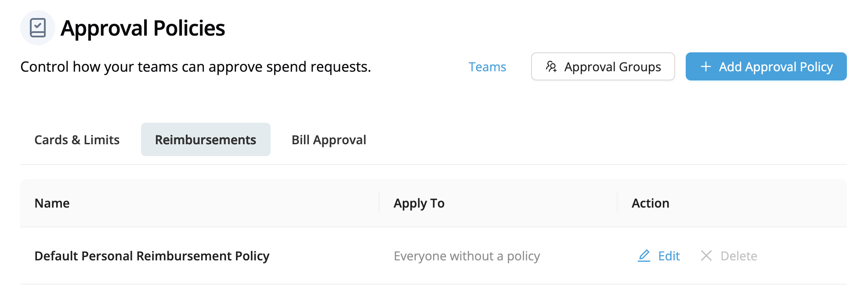Go to the Bill Approval tab
868x285 pixels.
329,139
